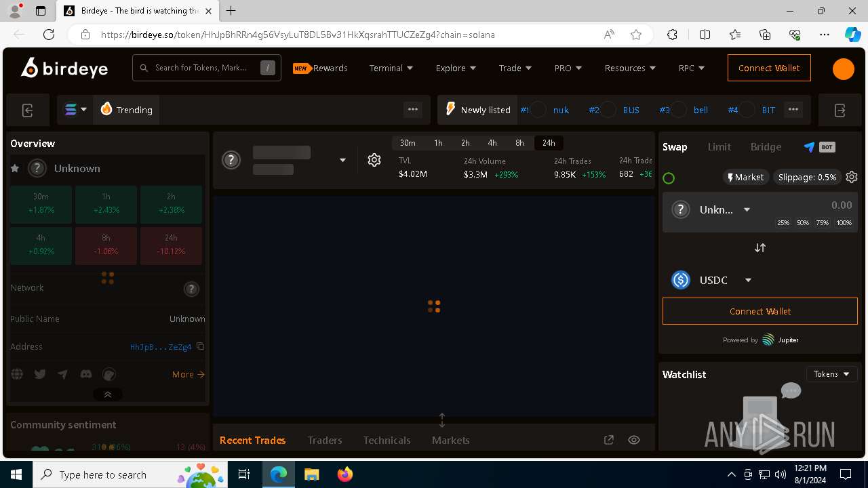This screenshot has width=868, height=488.
Task: Select the 8h stats timeframe
Action: click(x=519, y=143)
